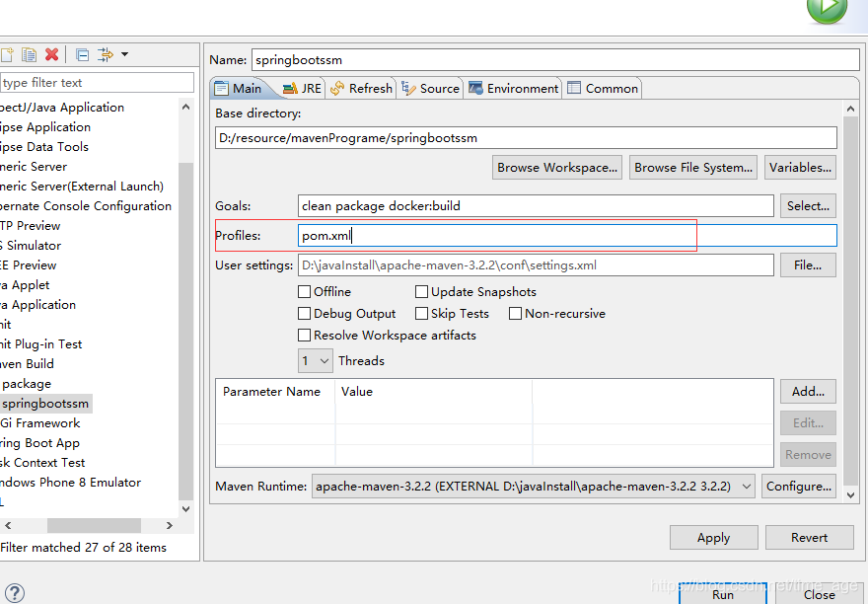Click into the Name input field
This screenshot has width=868, height=604.
pyautogui.click(x=555, y=60)
